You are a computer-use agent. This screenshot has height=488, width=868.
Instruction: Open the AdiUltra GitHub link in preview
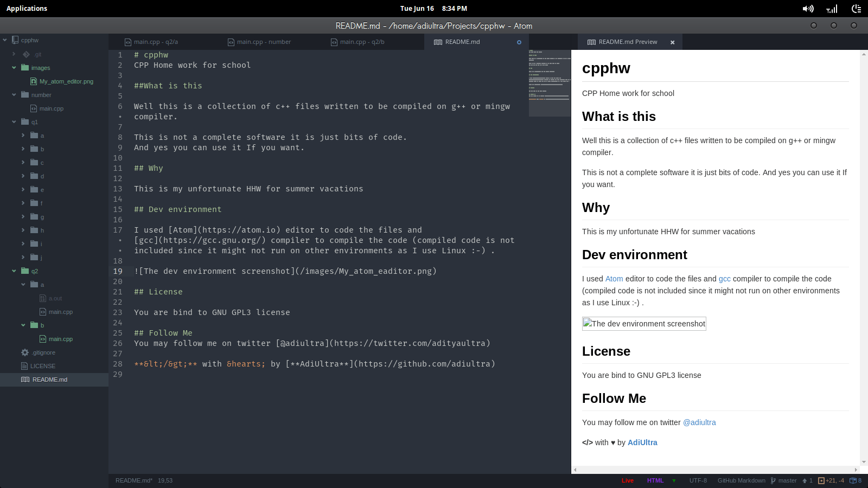click(642, 442)
